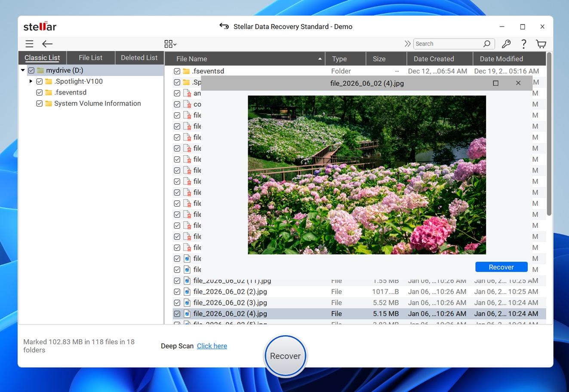Click the Deep Scan 'Click here' link
This screenshot has width=569, height=392.
tap(212, 346)
